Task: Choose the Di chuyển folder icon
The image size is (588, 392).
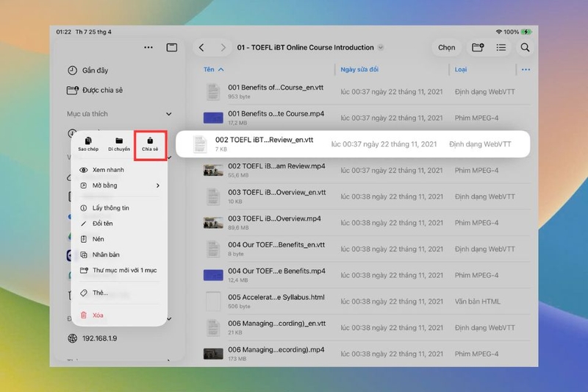Action: pyautogui.click(x=119, y=141)
